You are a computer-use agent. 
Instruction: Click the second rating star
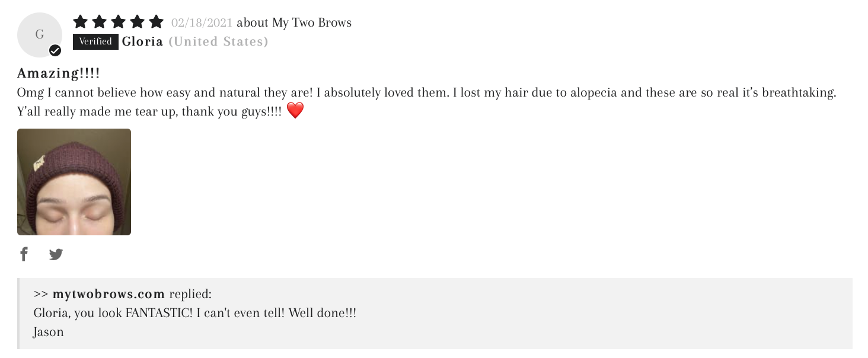point(100,22)
